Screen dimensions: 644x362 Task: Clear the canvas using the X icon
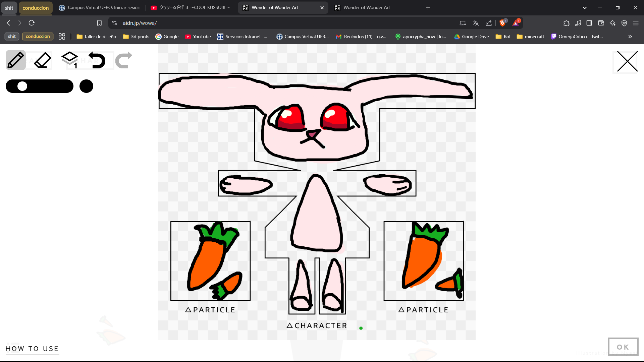[627, 62]
